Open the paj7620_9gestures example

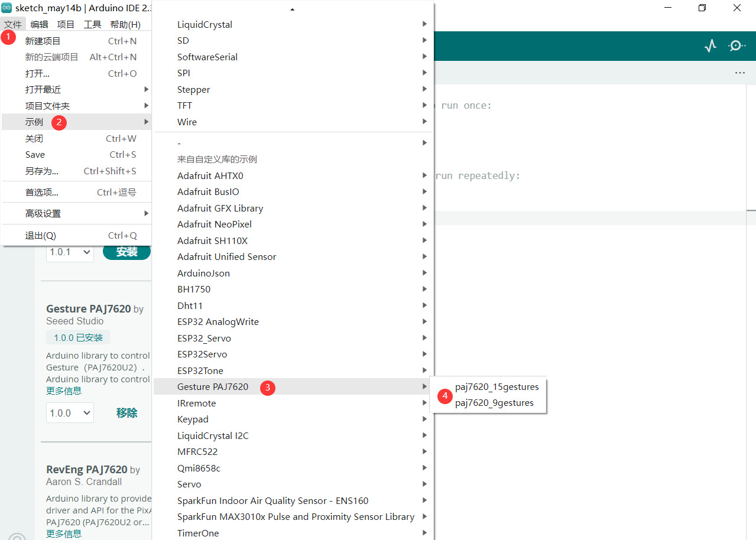[x=494, y=403]
